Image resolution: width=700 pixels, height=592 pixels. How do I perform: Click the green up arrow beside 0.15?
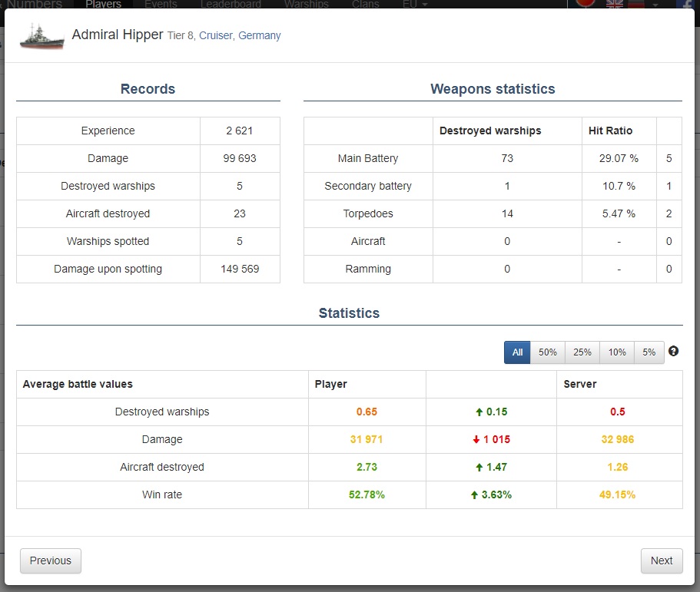[x=479, y=412]
